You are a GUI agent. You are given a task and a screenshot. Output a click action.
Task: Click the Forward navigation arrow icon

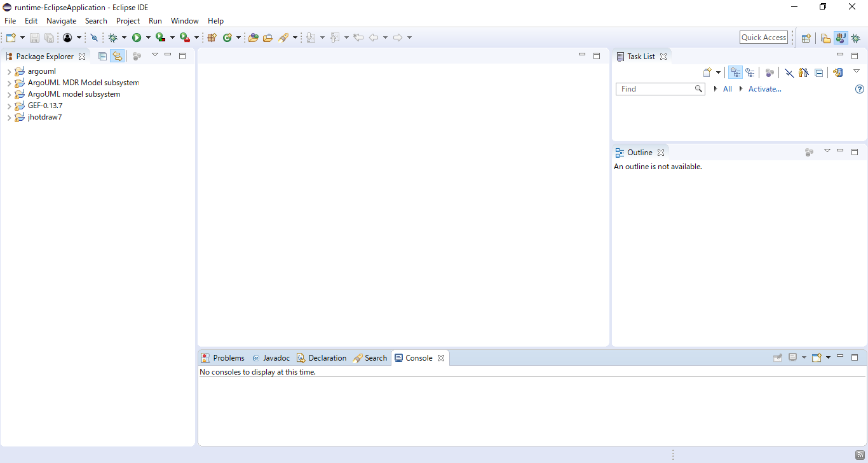(398, 38)
